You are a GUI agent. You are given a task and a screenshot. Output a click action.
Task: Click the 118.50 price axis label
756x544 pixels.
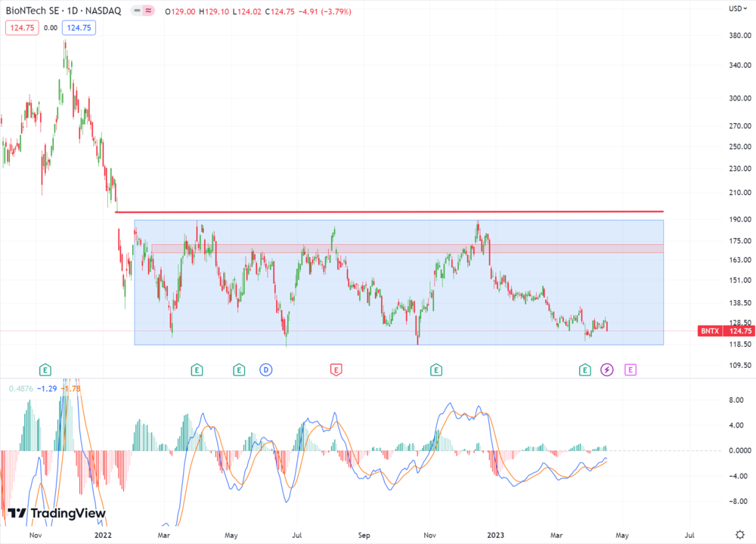click(740, 345)
